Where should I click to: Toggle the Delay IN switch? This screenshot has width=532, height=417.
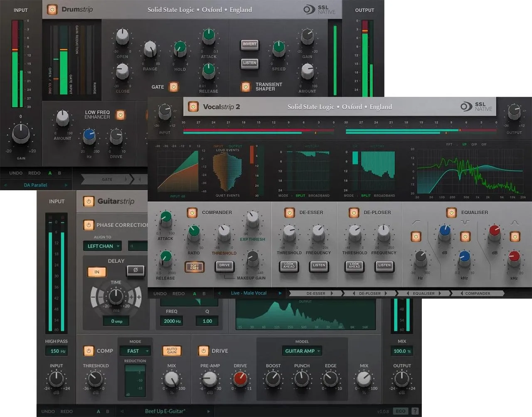(97, 272)
